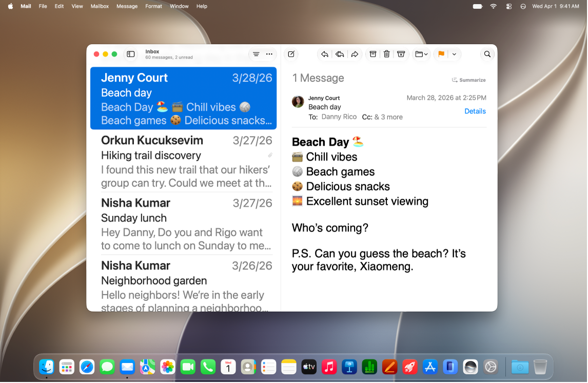Image resolution: width=588 pixels, height=383 pixels.
Task: Open the File menu
Action: pos(43,6)
